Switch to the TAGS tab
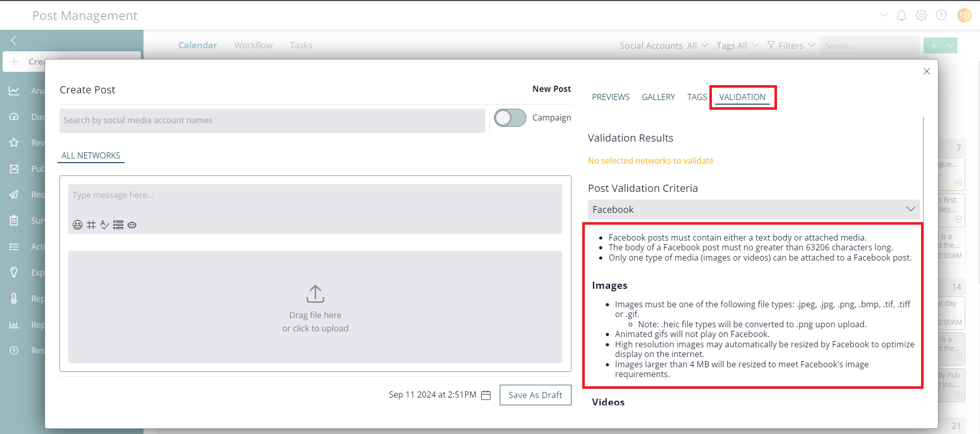 697,97
